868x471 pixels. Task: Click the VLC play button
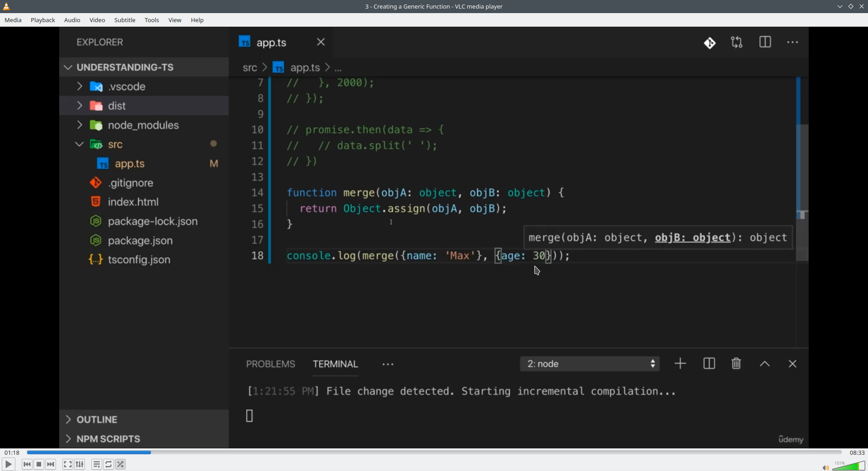(x=8, y=464)
